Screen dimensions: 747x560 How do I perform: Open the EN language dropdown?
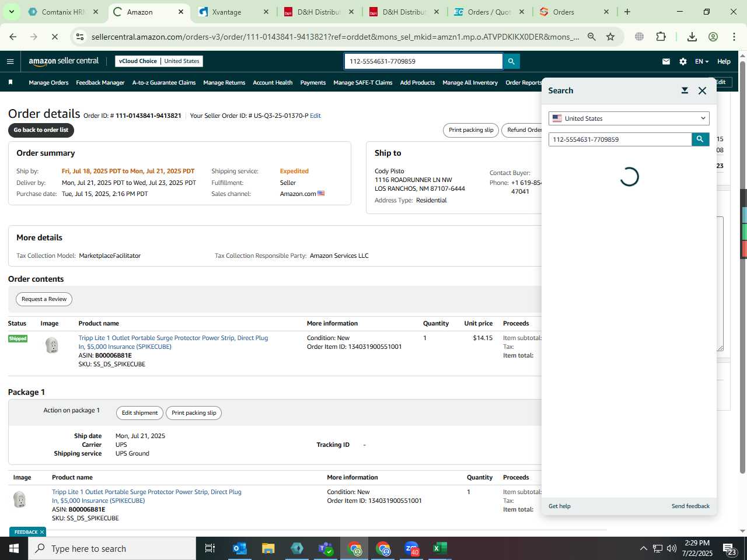[701, 61]
